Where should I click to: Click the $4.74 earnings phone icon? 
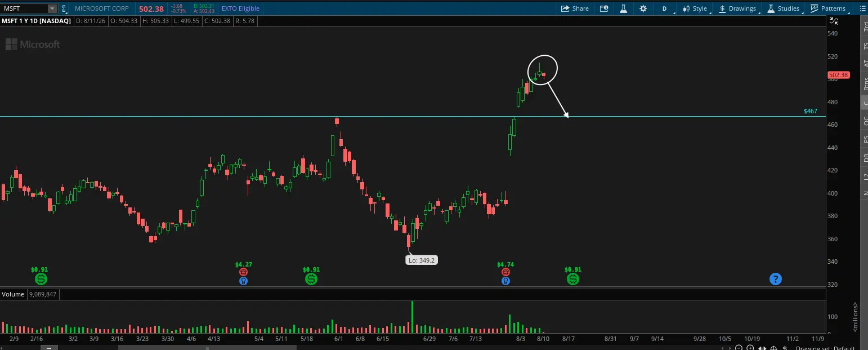coord(505,272)
